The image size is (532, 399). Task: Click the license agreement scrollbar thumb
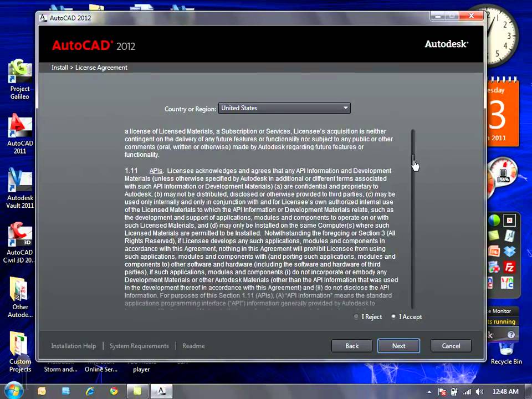tap(413, 160)
